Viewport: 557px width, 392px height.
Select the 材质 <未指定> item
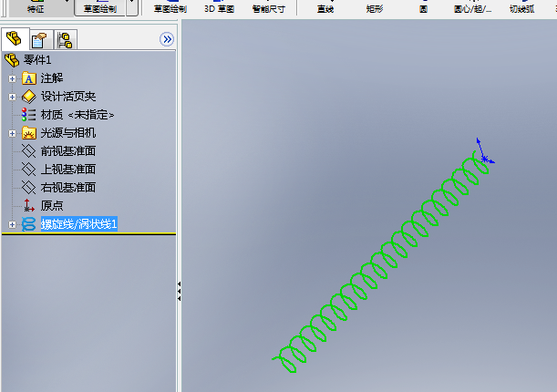[x=77, y=115]
